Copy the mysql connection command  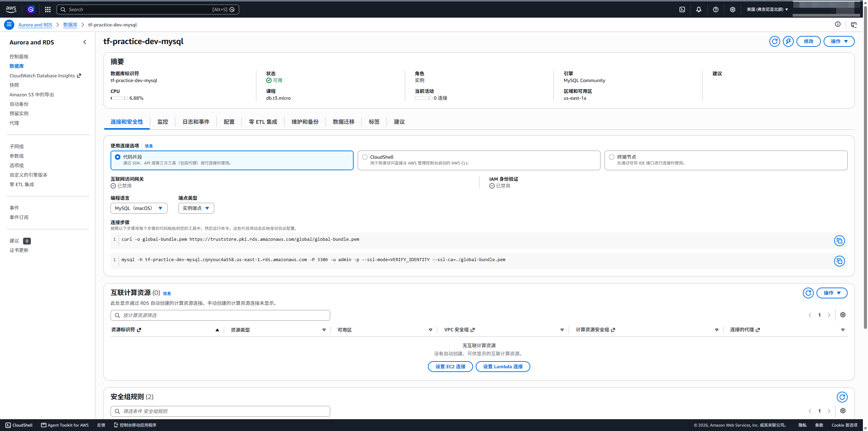coord(840,261)
